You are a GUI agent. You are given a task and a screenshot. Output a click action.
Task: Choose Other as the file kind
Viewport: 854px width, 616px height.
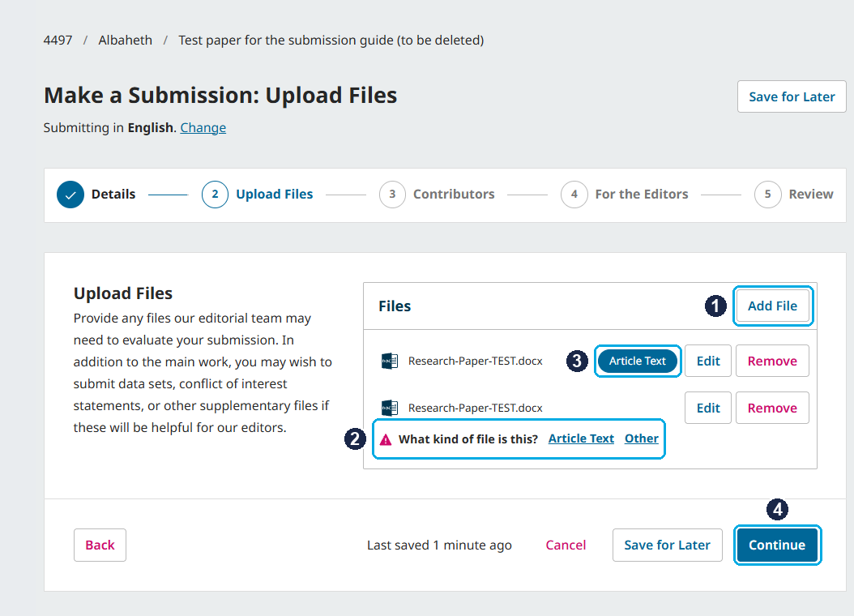pos(642,438)
